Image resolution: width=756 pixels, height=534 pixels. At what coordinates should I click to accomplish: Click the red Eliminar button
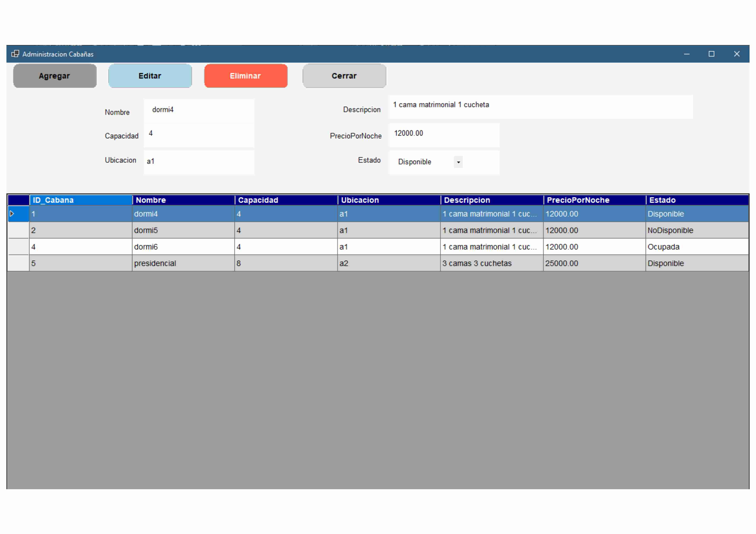pos(246,76)
